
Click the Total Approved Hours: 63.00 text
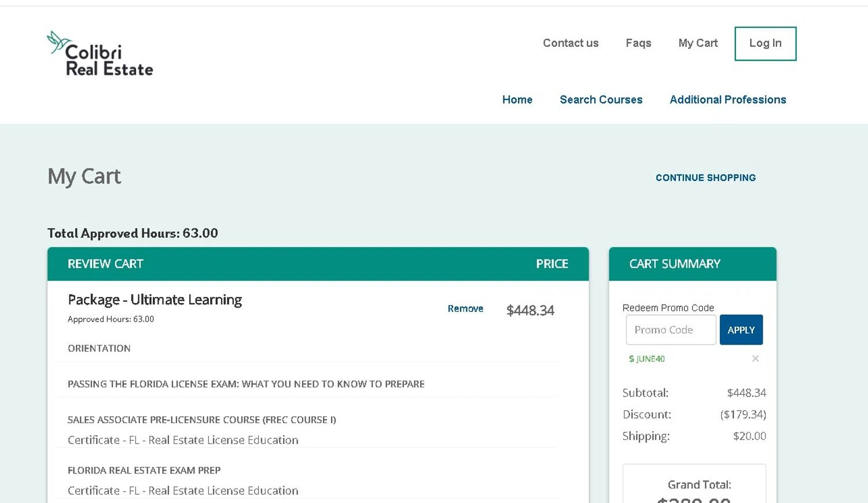(133, 233)
